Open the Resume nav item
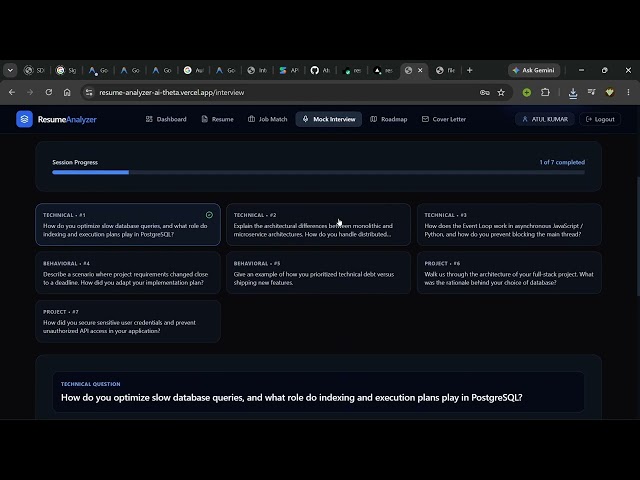The width and height of the screenshot is (640, 480). click(x=218, y=119)
